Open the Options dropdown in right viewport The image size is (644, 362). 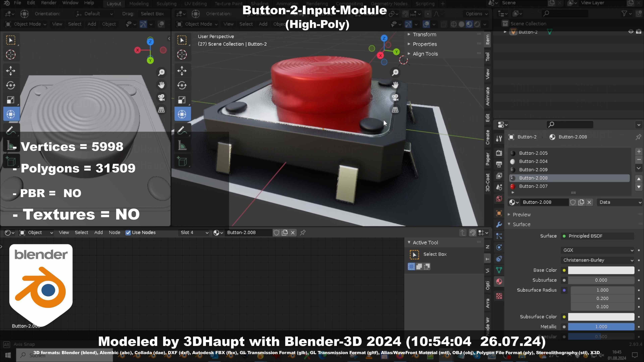(x=476, y=14)
